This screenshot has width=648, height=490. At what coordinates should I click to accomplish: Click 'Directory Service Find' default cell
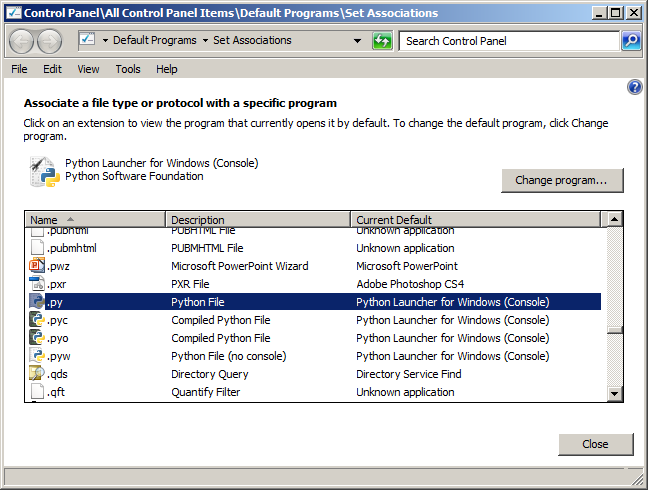pos(408,374)
